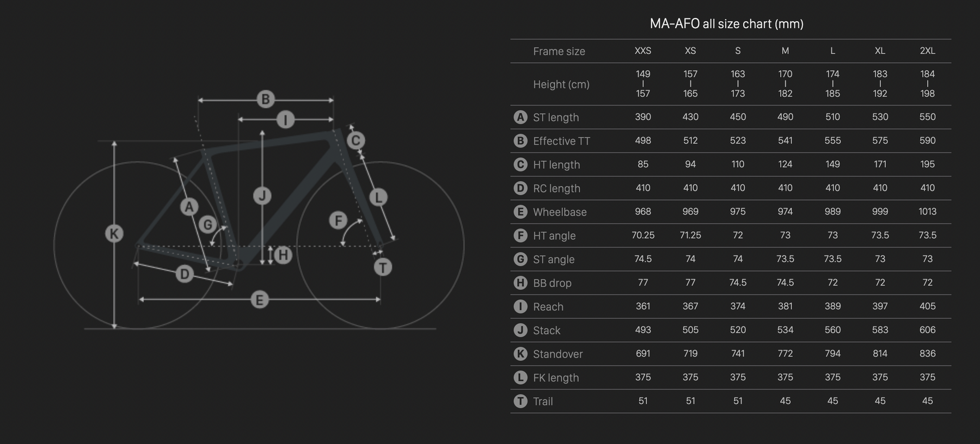
Task: Select the L fork length marker on diagram
Action: 378,197
